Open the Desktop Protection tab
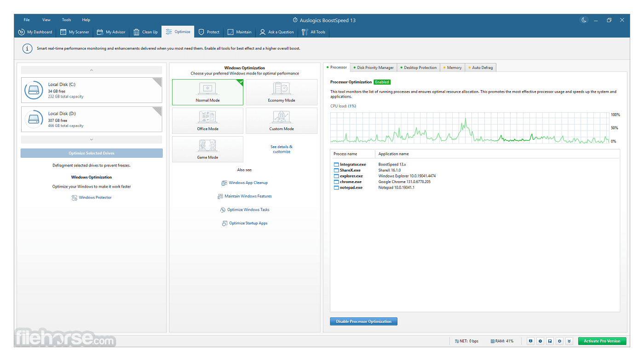 (419, 68)
